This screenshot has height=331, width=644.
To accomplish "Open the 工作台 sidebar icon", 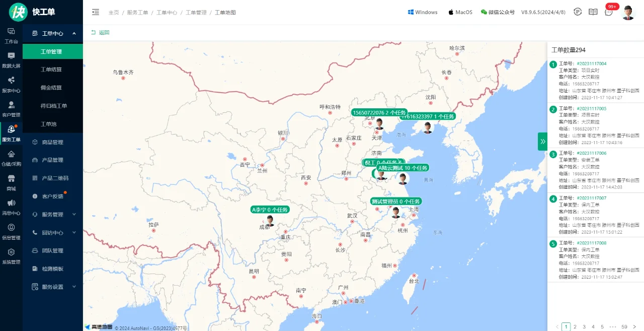I will 11,35.
